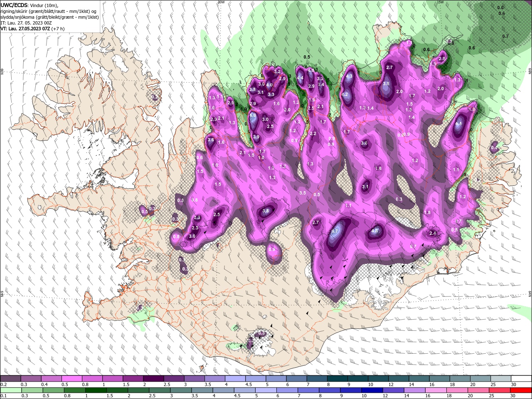Click the UWC/ECDS title text
Screen dimensions: 532x399
pos(15,5)
